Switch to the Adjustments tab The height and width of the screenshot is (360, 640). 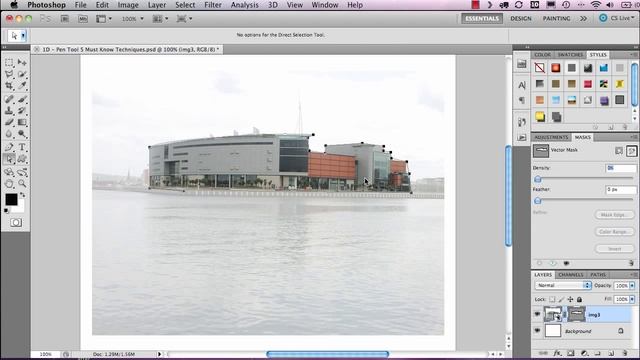click(x=551, y=137)
